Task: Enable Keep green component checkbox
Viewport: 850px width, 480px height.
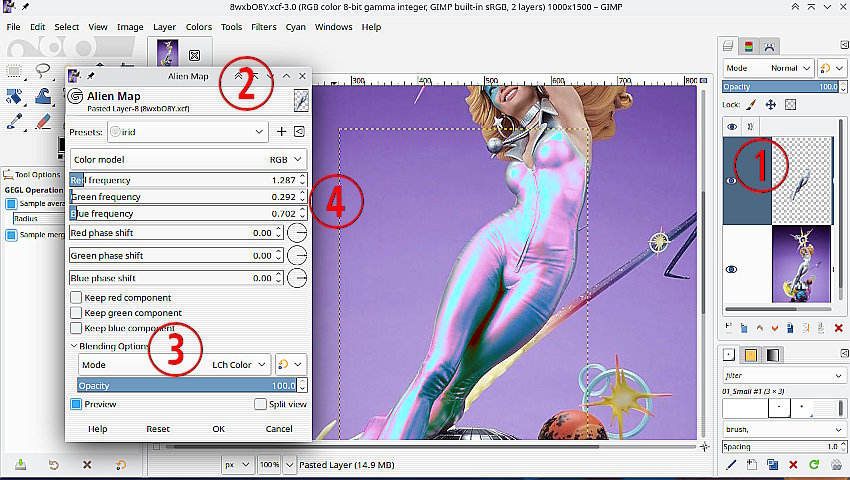Action: coord(76,312)
